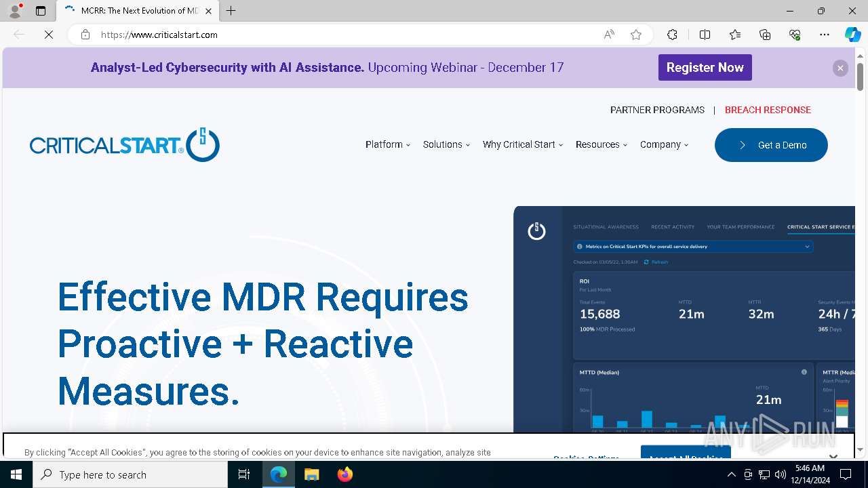Enable Read aloud in address bar

pos(609,35)
